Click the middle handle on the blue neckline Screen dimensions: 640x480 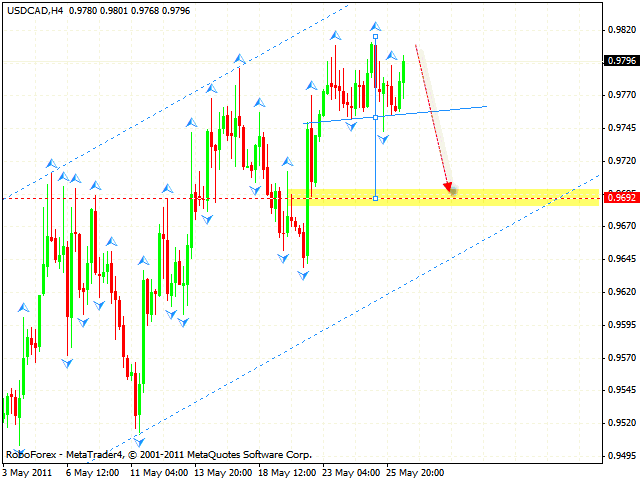pos(375,117)
